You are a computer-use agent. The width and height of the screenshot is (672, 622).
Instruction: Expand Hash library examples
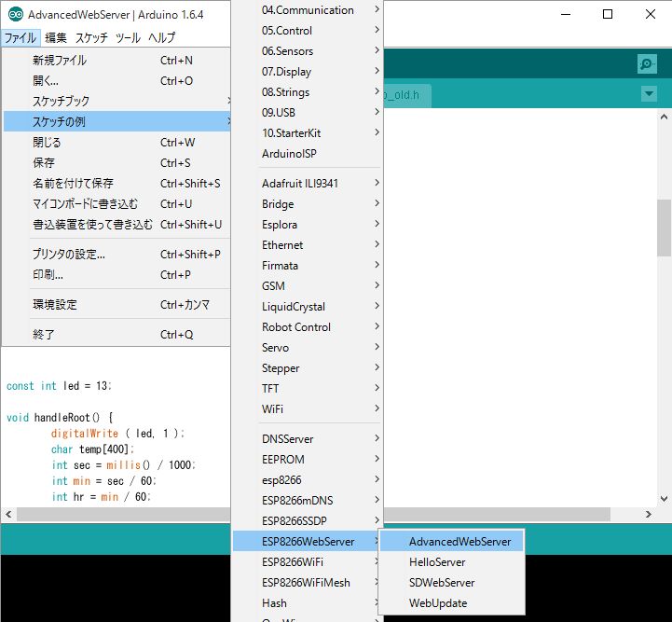click(x=307, y=603)
